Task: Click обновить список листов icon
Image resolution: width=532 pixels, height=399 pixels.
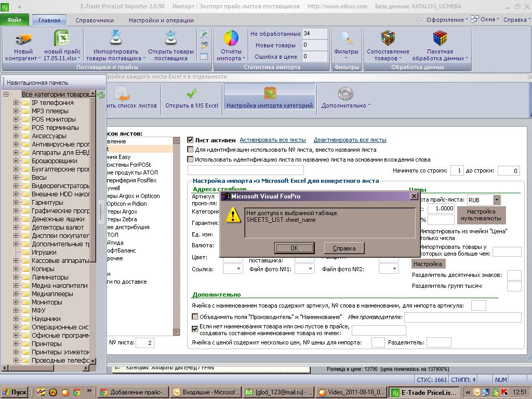Action: coord(122,93)
